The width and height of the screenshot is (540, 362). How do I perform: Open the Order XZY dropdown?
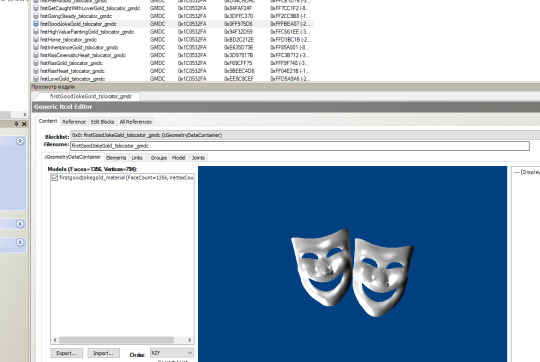pos(172,353)
